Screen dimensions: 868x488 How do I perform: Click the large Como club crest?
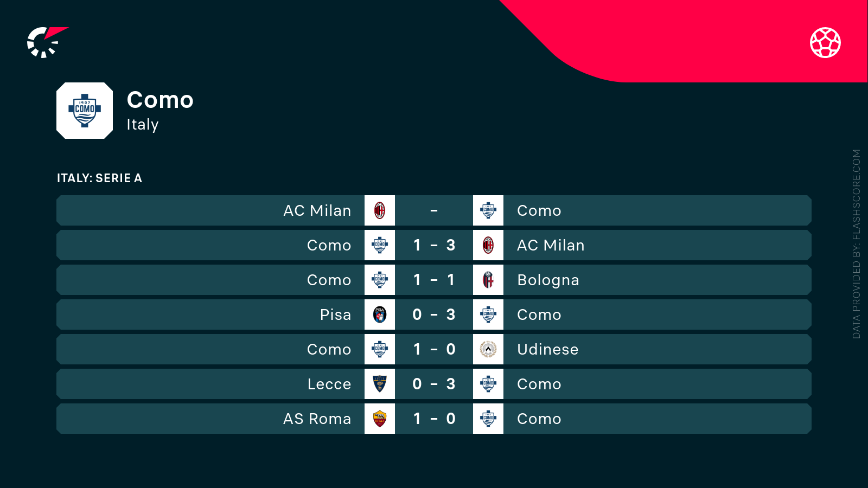(85, 111)
